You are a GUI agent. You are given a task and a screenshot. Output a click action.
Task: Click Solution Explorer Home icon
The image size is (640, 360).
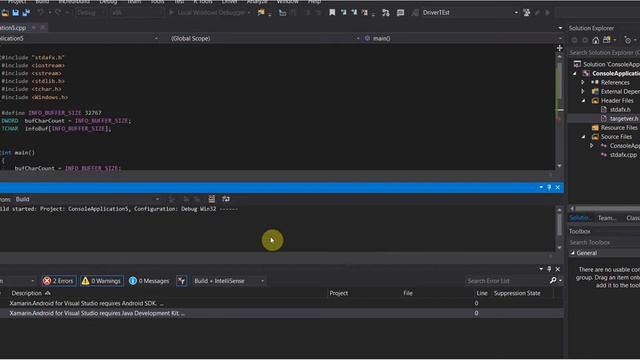596,40
